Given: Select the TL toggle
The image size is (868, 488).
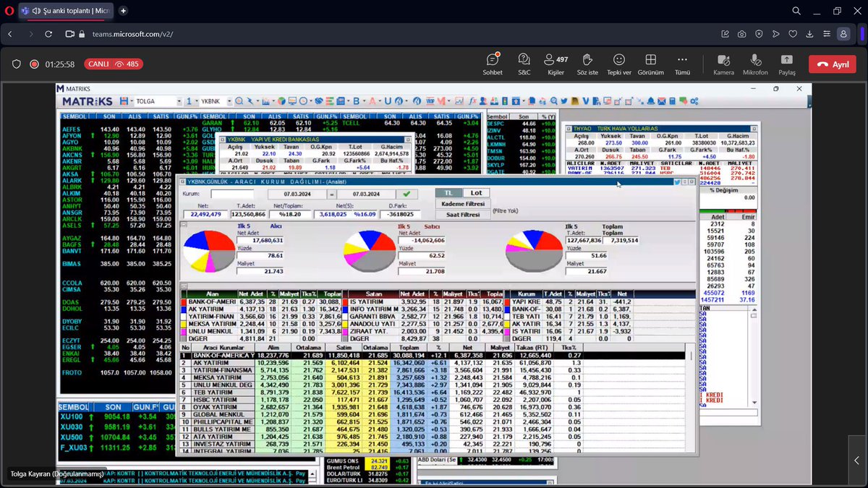Looking at the screenshot, I should click(x=447, y=193).
